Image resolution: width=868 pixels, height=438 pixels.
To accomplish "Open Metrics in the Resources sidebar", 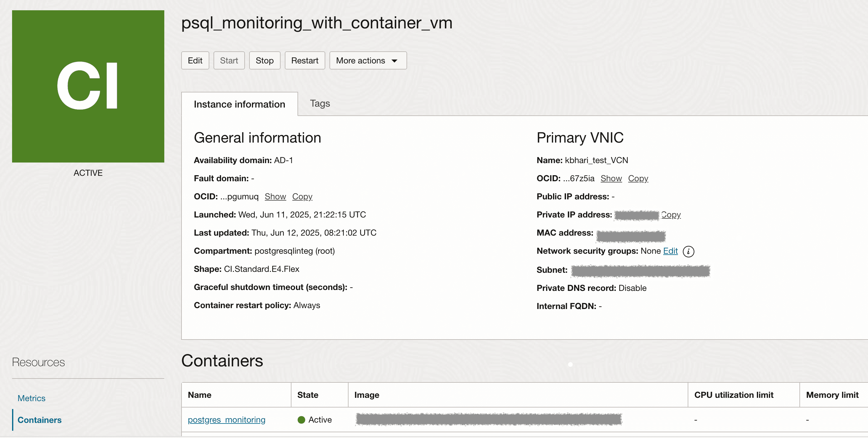I will [x=31, y=398].
